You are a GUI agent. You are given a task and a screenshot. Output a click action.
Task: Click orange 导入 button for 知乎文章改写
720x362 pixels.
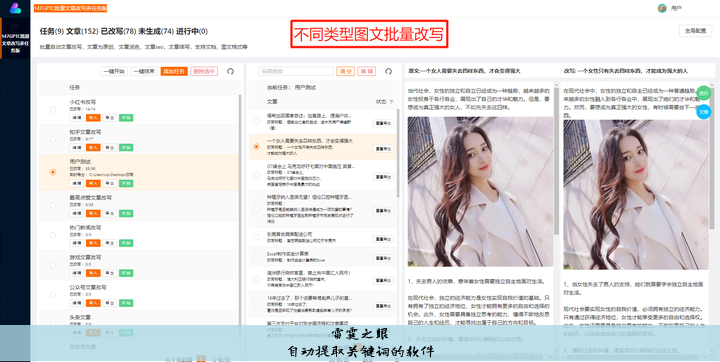(93, 147)
